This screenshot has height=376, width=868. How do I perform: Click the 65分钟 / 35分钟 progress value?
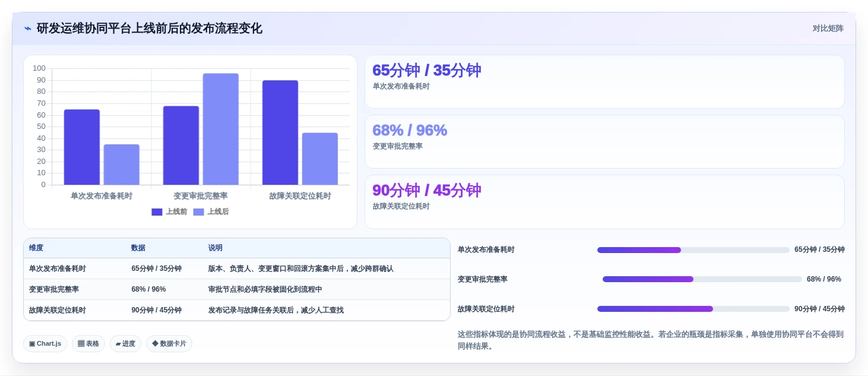[x=819, y=249]
